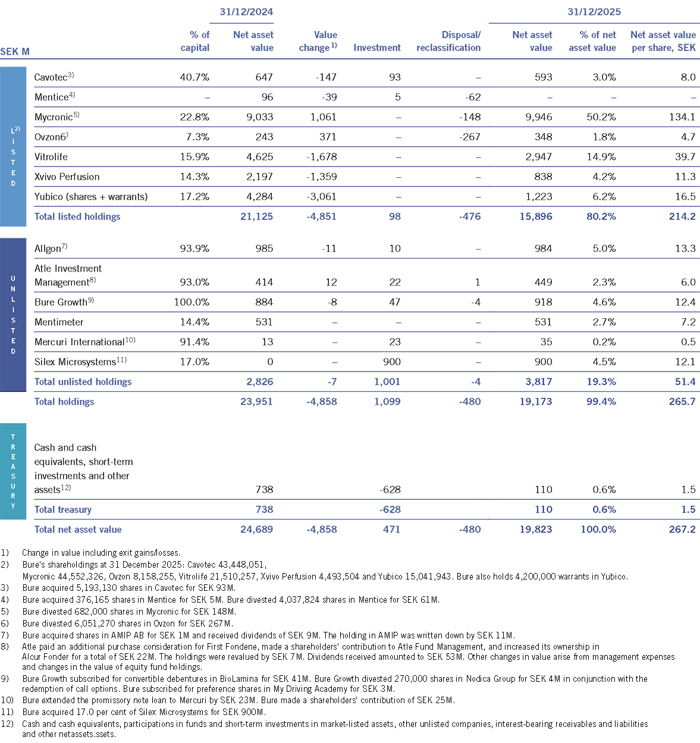Select the Total treasury label
700x743 pixels.
click(x=63, y=509)
